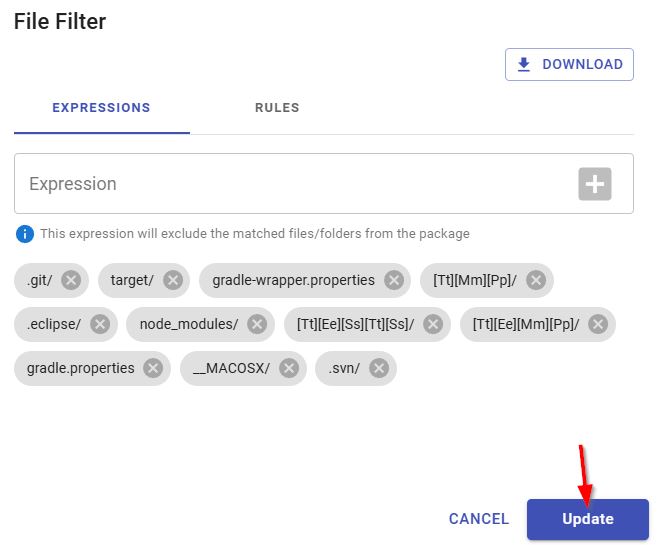The width and height of the screenshot is (659, 545).
Task: Delete the gradle-wrapper.properties chip
Action: pyautogui.click(x=394, y=280)
